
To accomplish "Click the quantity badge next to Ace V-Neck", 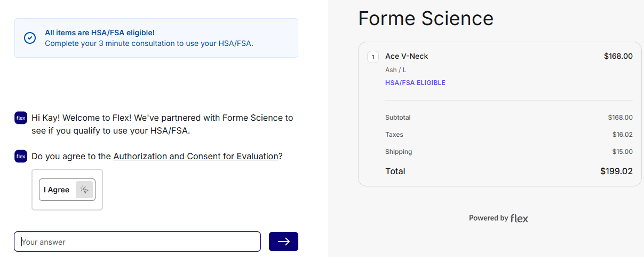I will [x=373, y=57].
